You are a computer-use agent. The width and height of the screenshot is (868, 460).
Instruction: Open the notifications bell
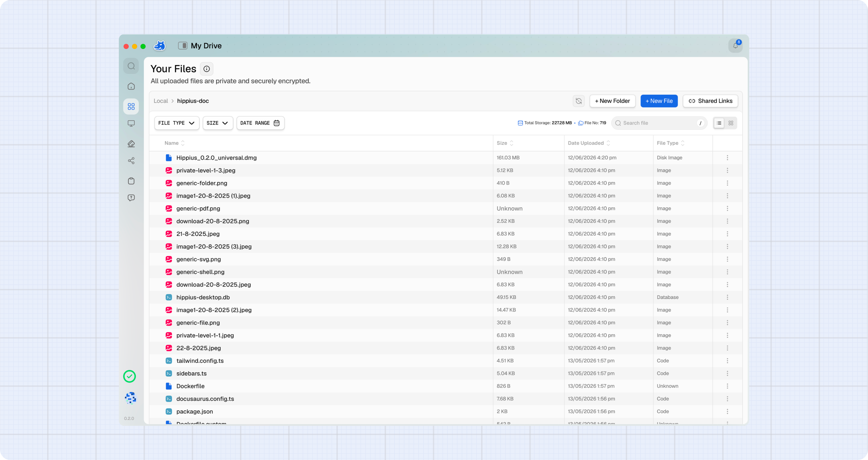coord(735,46)
